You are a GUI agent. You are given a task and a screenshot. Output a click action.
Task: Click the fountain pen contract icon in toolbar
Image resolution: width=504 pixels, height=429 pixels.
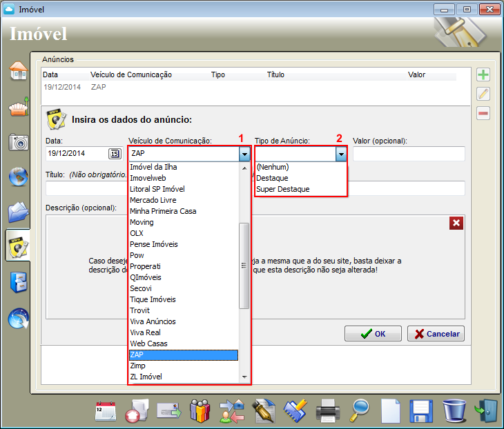pos(264,410)
